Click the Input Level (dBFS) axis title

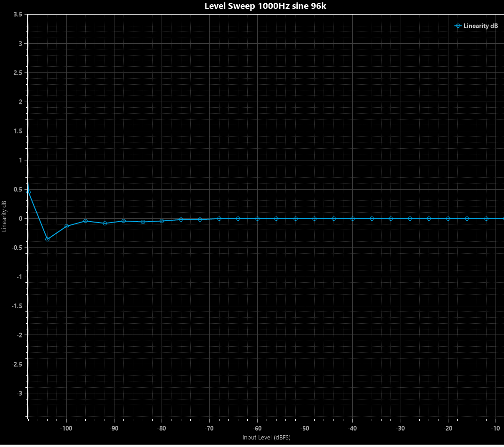(x=267, y=438)
